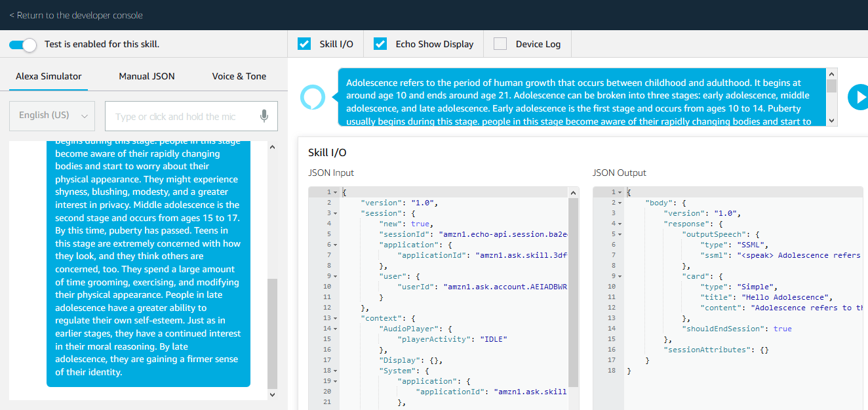Click the simulator chat scroll up arrow

pyautogui.click(x=273, y=146)
